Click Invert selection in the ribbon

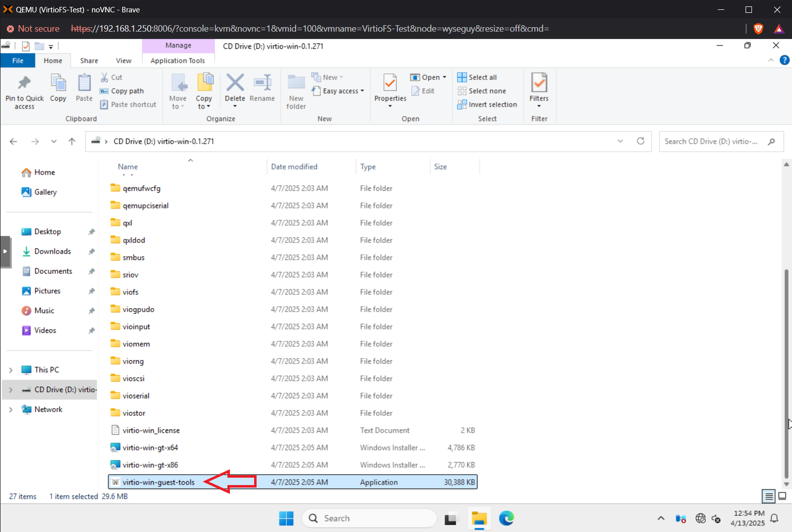[487, 104]
